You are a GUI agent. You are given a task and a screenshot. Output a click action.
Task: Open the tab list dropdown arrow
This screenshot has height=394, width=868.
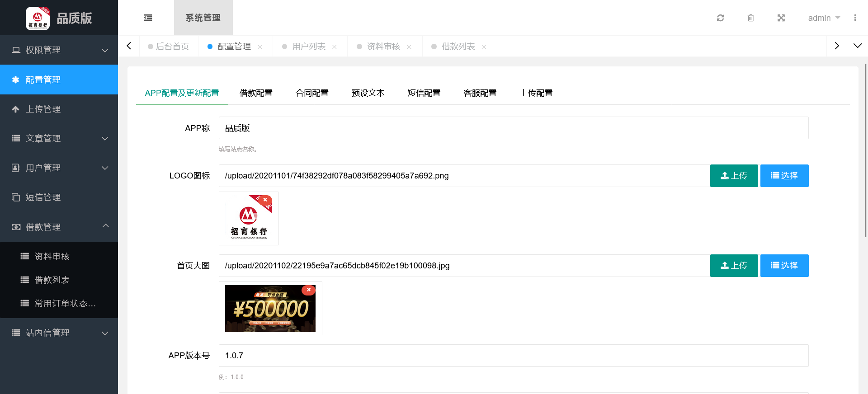coord(857,46)
